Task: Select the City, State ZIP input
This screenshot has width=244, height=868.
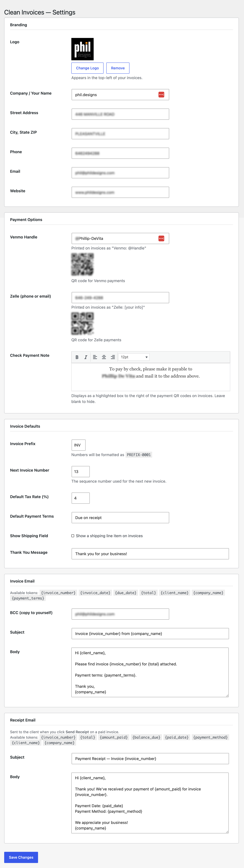Action: tap(120, 134)
